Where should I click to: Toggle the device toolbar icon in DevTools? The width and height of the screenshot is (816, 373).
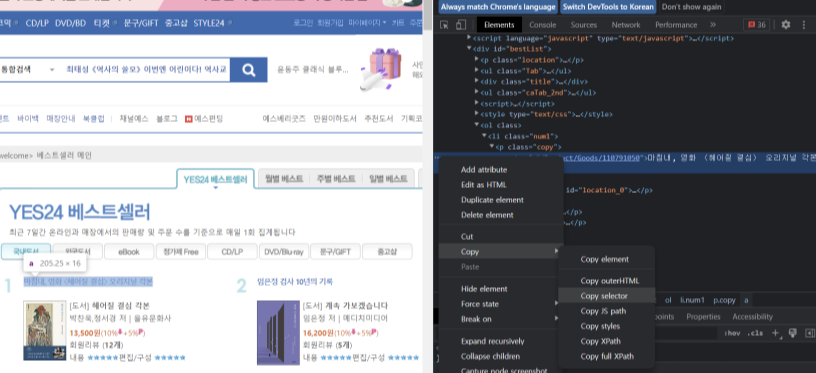pos(461,24)
